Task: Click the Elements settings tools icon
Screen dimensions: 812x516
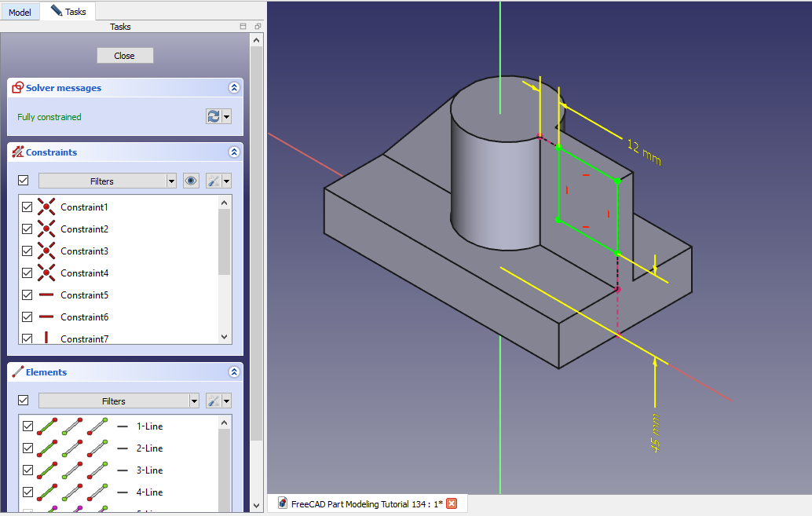Action: [214, 401]
